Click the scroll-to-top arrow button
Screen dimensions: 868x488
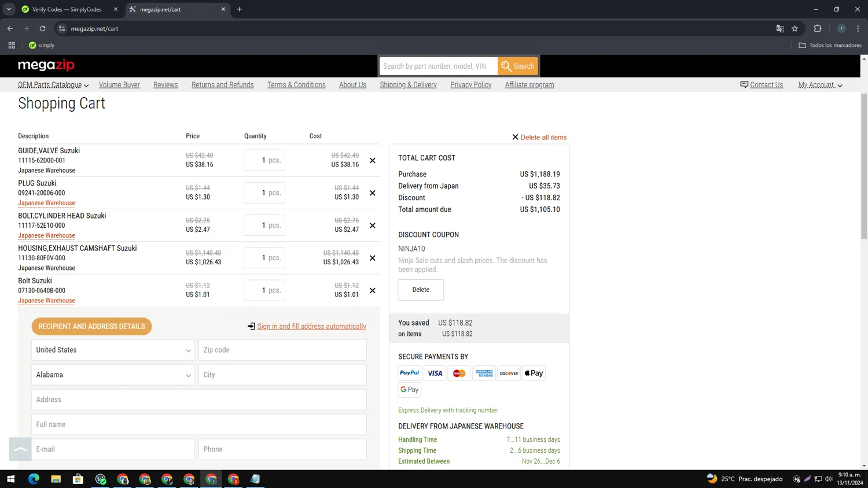coord(20,449)
